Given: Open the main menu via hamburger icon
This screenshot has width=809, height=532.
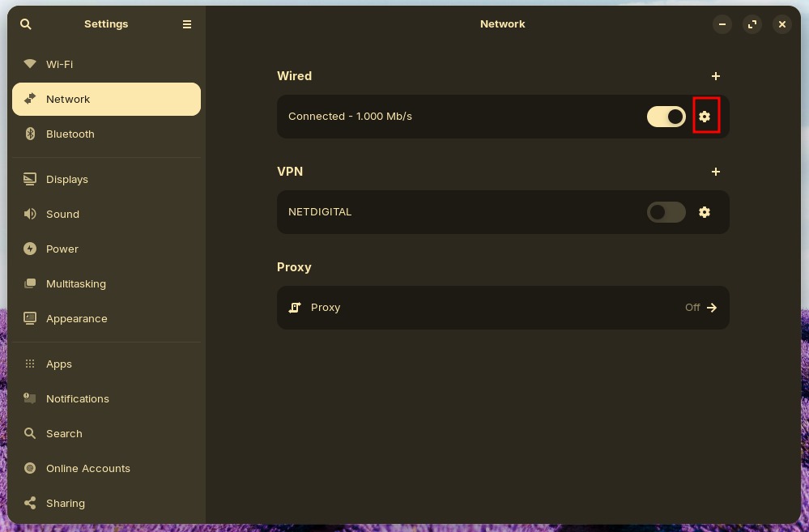Looking at the screenshot, I should 187,23.
